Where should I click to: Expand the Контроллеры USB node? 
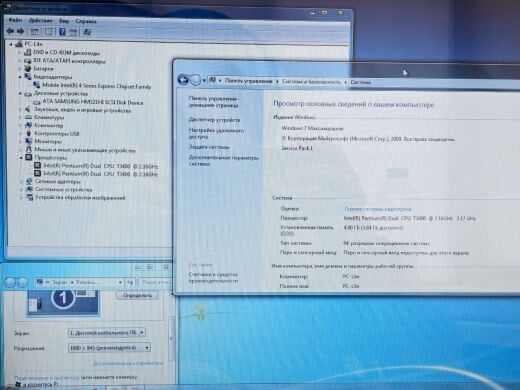(x=21, y=134)
